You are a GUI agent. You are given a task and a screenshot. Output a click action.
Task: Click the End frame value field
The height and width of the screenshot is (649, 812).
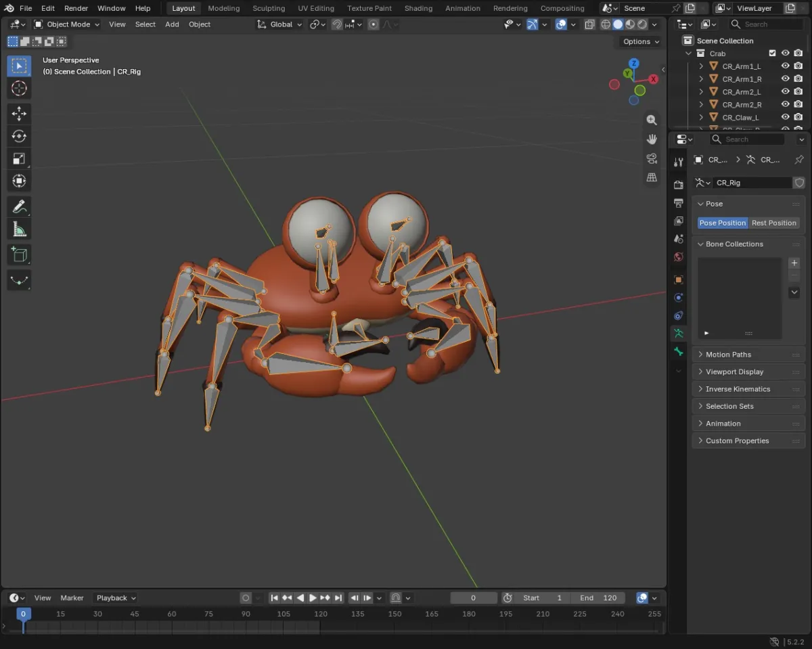(x=598, y=598)
